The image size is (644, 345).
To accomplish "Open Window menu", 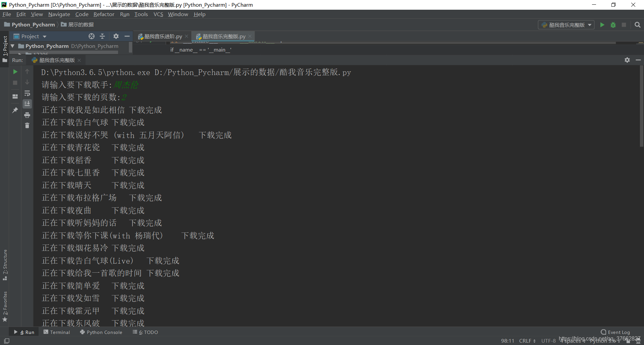I will pyautogui.click(x=178, y=14).
